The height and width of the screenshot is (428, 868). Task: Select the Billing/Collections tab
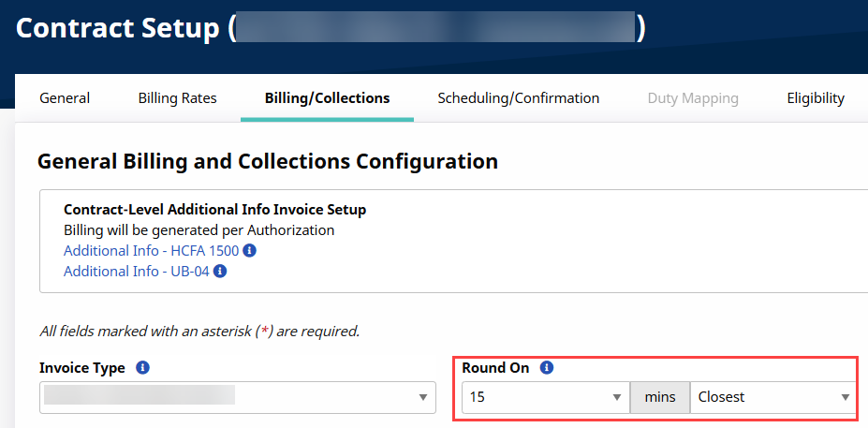327,98
